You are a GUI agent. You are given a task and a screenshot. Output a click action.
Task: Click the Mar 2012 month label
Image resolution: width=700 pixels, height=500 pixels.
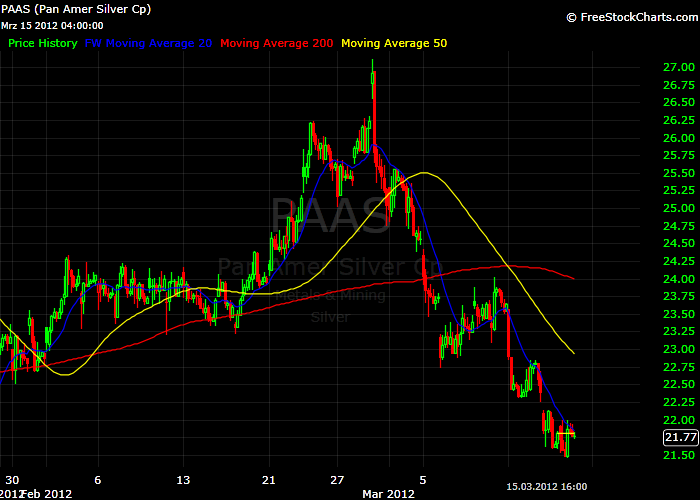[388, 494]
